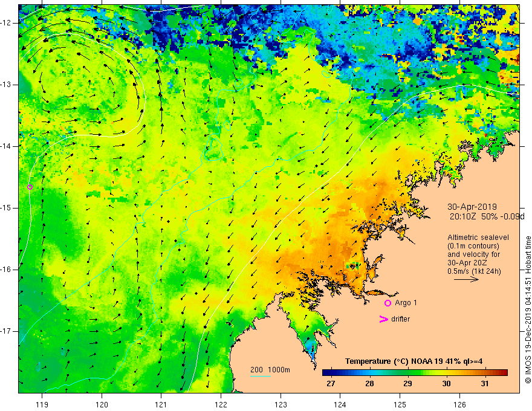Click the 124 longitude axis label

click(340, 404)
